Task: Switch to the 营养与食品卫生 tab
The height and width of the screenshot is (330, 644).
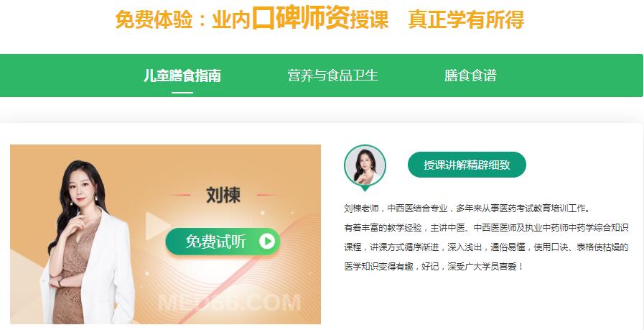Action: pyautogui.click(x=332, y=75)
